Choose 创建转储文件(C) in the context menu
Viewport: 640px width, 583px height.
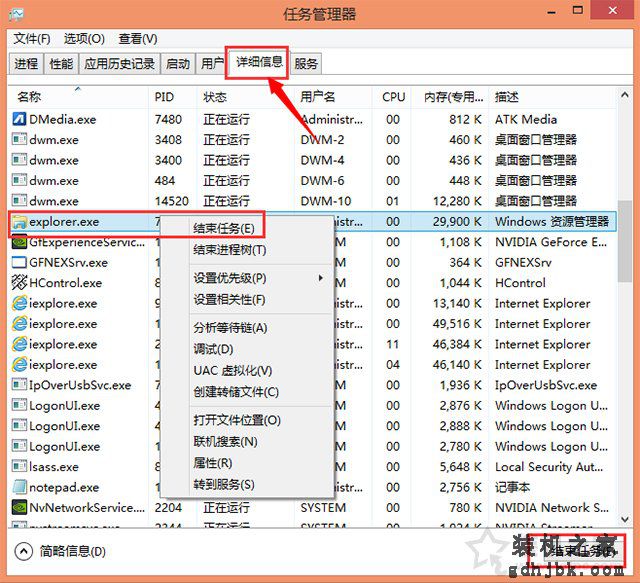coord(236,392)
